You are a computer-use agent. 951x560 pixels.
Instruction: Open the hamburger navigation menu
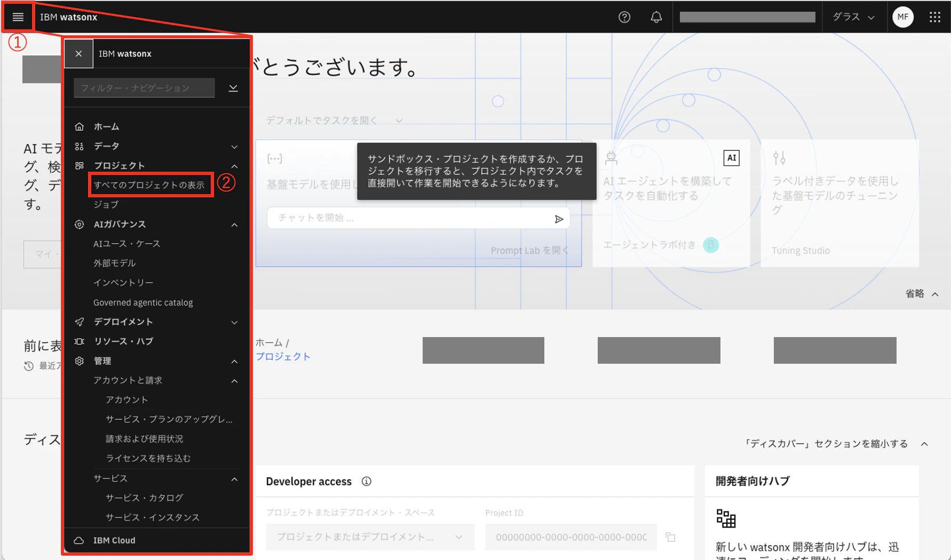(x=18, y=17)
